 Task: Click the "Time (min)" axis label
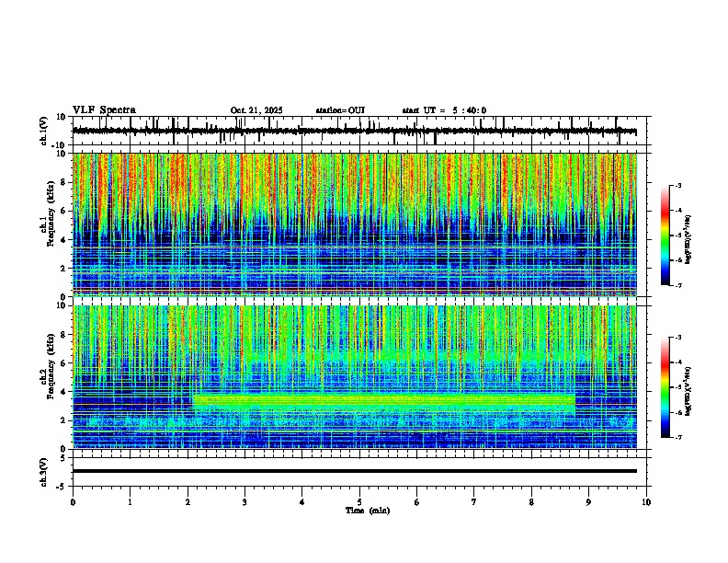click(368, 511)
